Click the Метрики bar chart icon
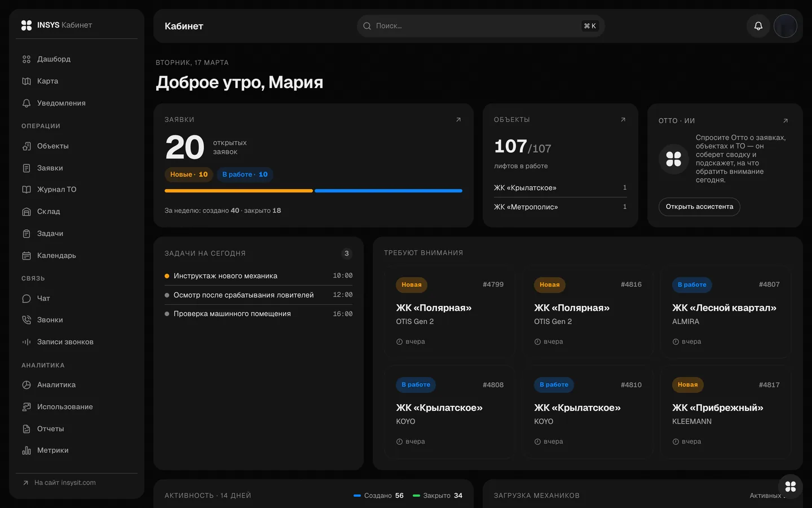Viewport: 812px width, 508px height. [27, 450]
